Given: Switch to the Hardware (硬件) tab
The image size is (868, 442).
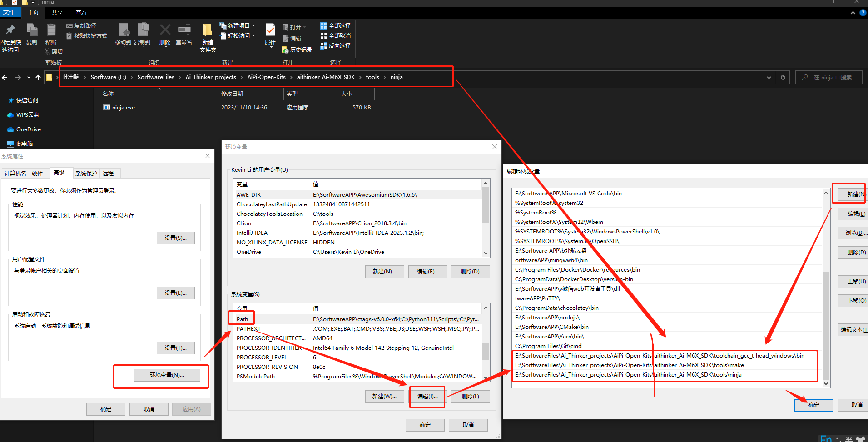Looking at the screenshot, I should point(37,174).
